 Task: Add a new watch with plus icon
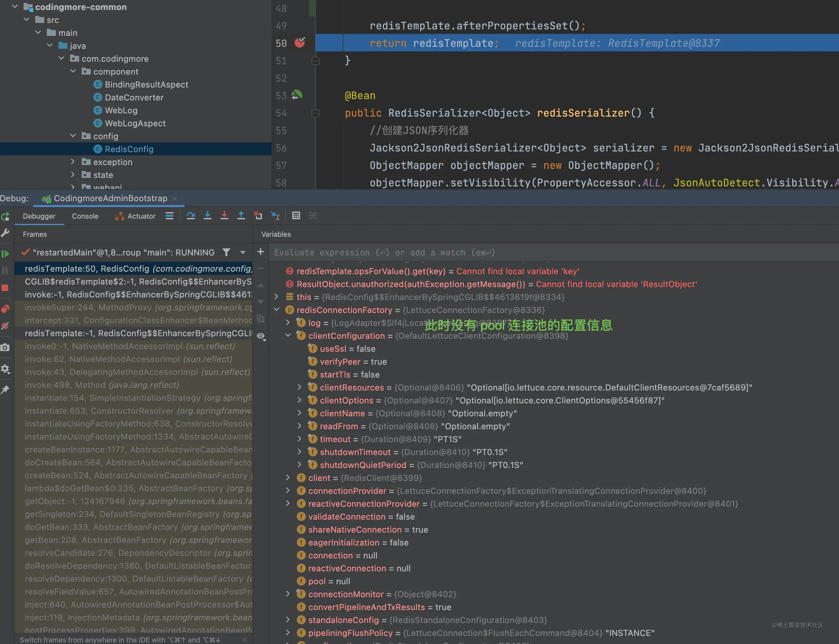261,252
